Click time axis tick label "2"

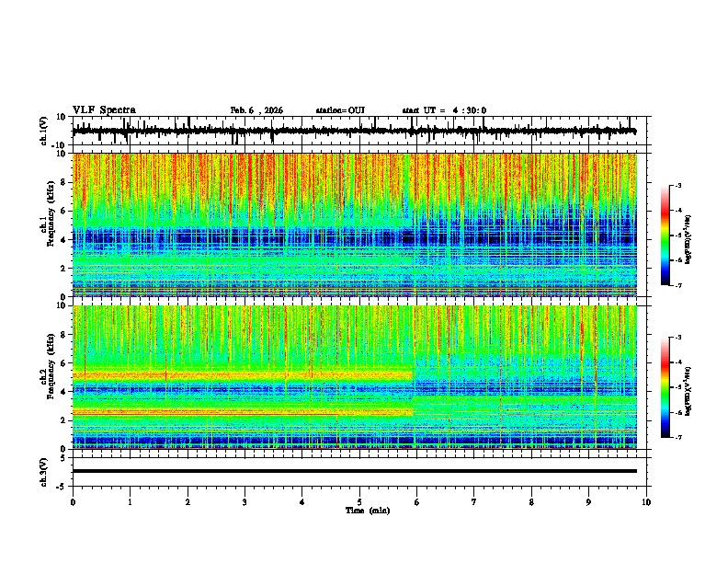(188, 502)
